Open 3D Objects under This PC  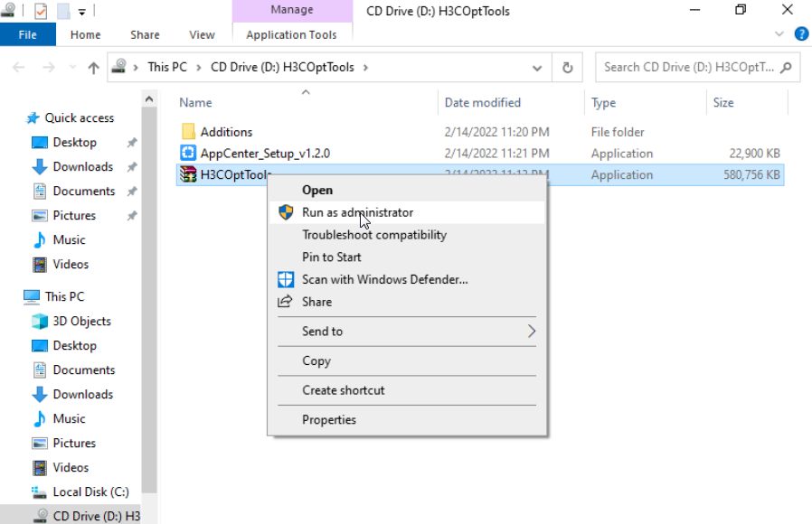[81, 321]
